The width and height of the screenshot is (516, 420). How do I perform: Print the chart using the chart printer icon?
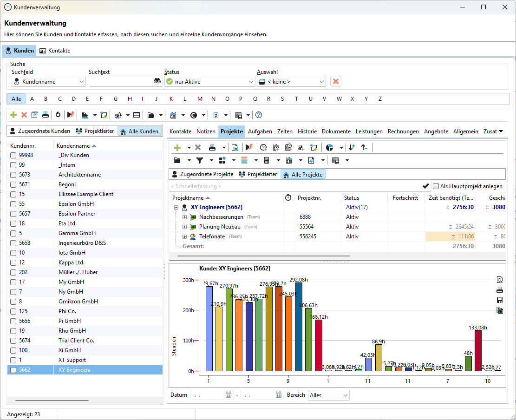(x=500, y=290)
